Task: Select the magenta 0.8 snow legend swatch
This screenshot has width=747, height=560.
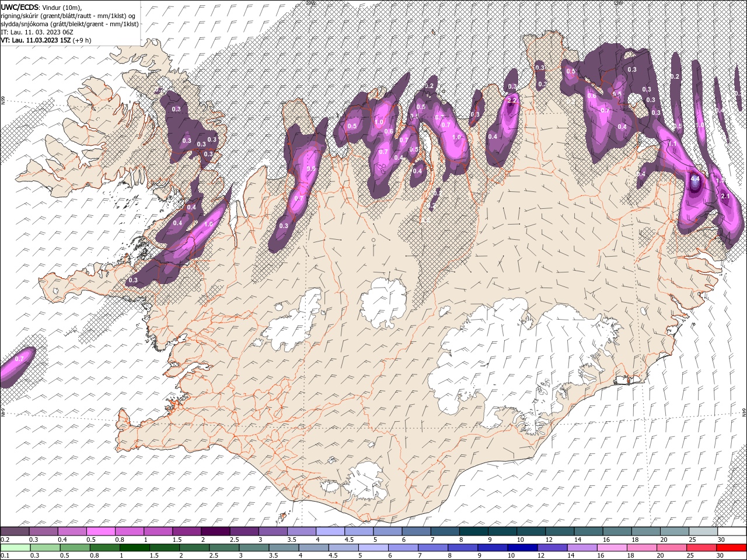Action: [x=129, y=531]
